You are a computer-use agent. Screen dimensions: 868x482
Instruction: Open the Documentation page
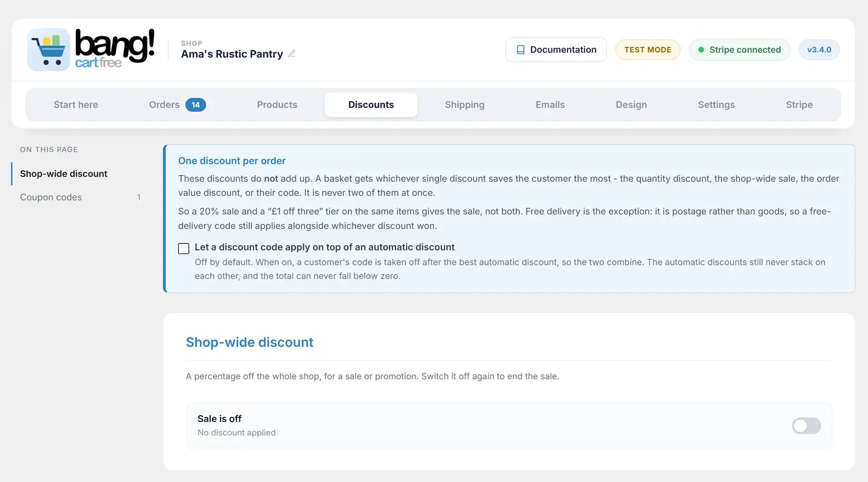pos(556,49)
